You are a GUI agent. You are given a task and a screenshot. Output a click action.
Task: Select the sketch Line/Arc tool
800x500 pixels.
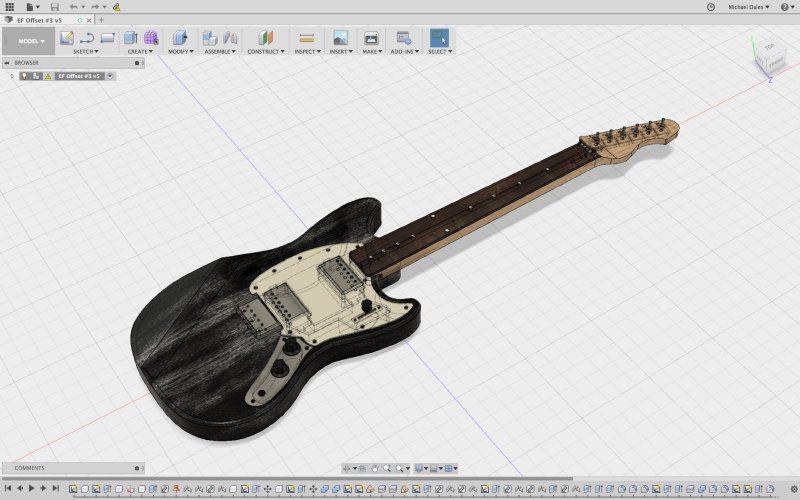(x=87, y=38)
